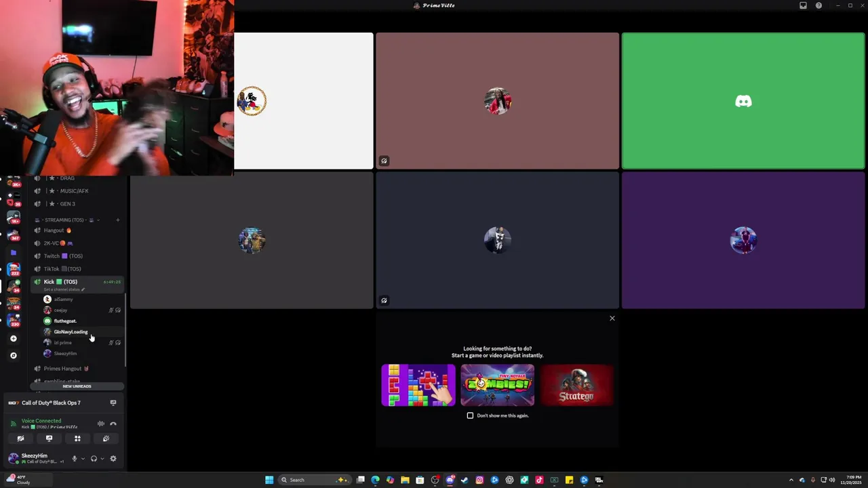
Task: Join the GEN 3 voice channel
Action: [78, 204]
